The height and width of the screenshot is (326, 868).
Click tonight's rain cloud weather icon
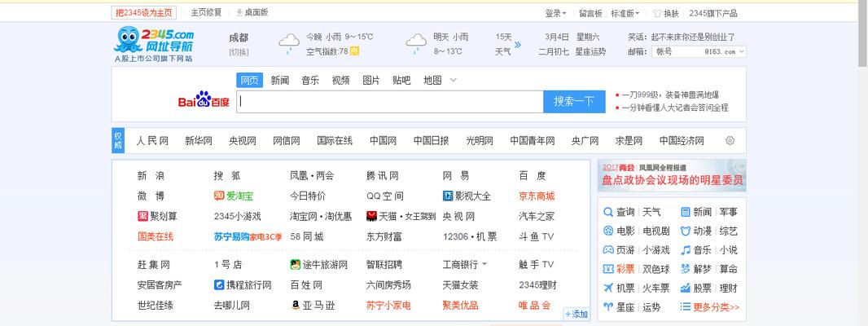pyautogui.click(x=289, y=44)
